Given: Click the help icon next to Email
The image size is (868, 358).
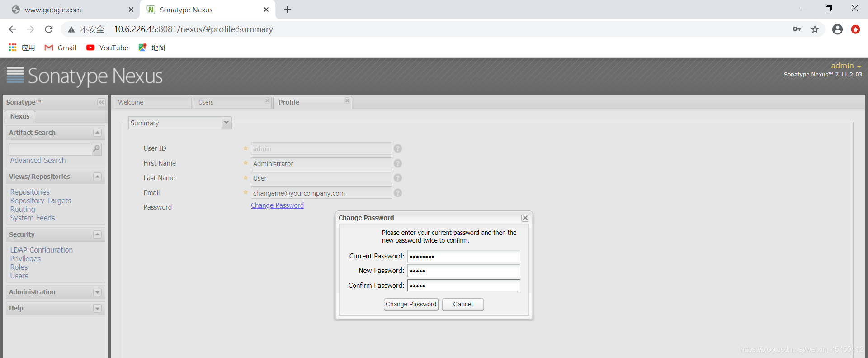Looking at the screenshot, I should click(x=398, y=193).
